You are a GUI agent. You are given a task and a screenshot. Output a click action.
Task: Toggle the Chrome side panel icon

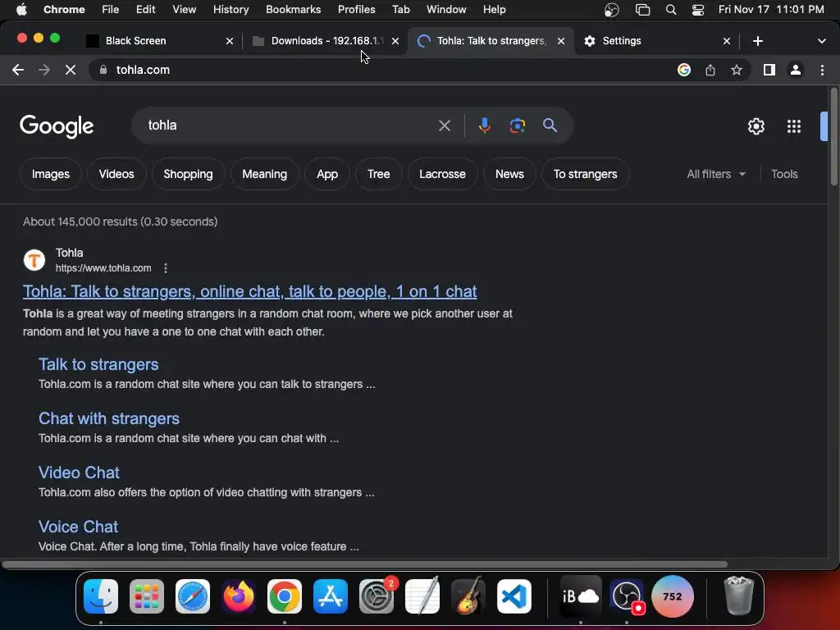pyautogui.click(x=769, y=70)
